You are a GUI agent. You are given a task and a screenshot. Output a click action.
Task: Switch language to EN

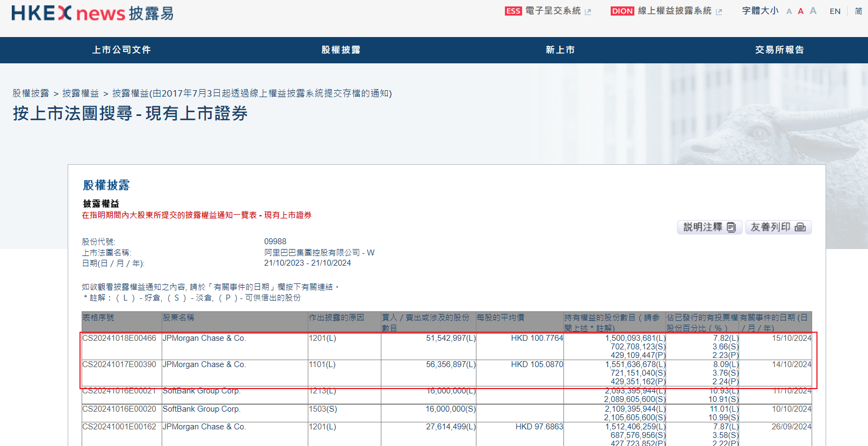tap(835, 11)
